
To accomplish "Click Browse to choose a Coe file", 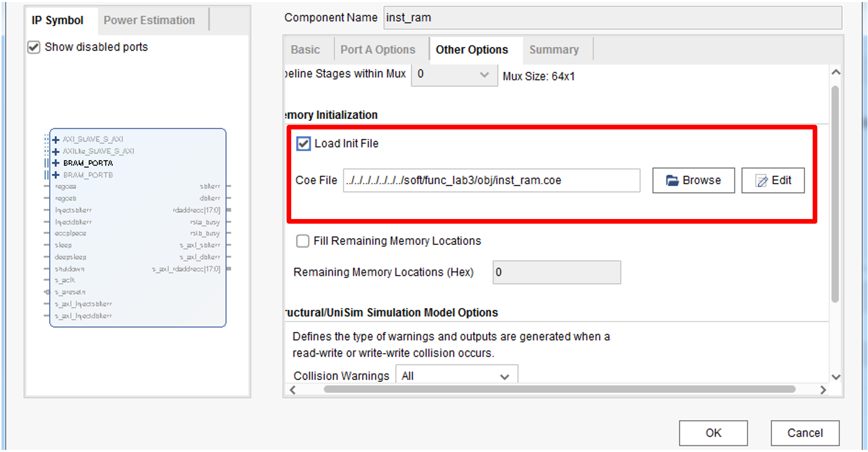I will (693, 180).
